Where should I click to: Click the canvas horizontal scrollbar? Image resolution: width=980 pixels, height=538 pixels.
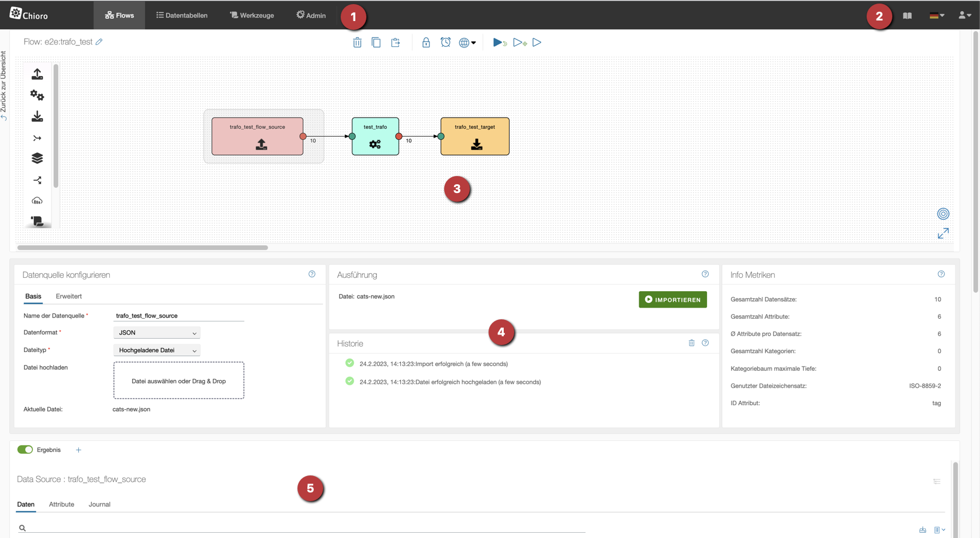(143, 248)
